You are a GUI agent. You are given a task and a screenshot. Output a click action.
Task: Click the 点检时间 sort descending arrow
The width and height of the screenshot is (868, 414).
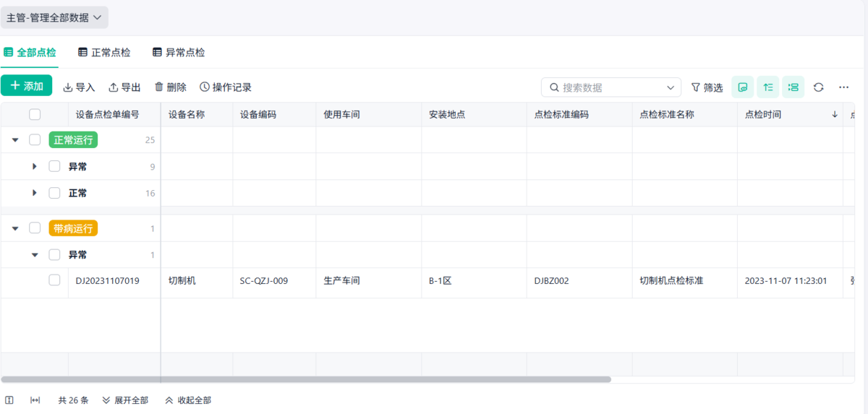pyautogui.click(x=835, y=114)
